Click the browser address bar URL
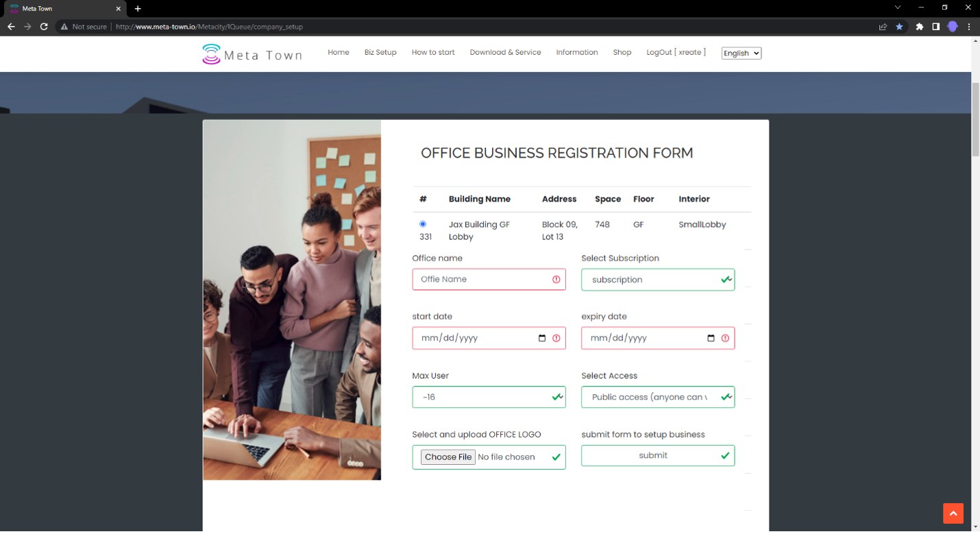The image size is (980, 534). tap(209, 27)
